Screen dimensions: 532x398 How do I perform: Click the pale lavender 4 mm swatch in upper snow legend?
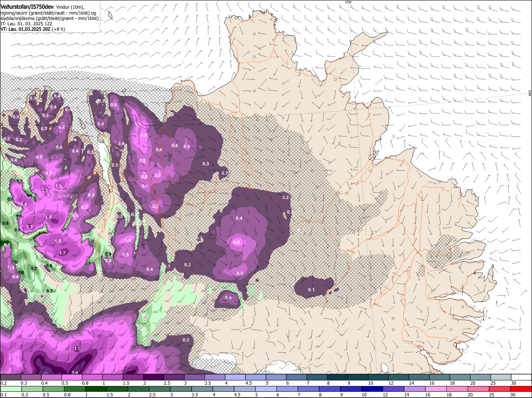tap(235, 377)
